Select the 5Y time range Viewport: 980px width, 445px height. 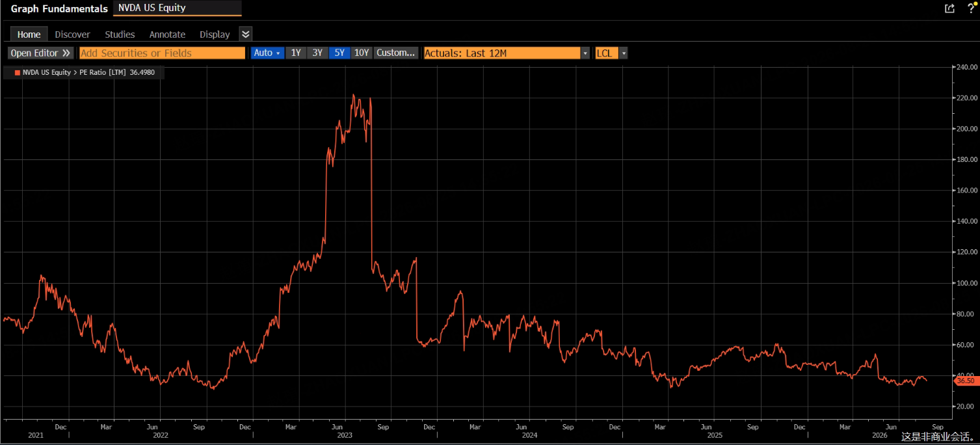tap(339, 53)
